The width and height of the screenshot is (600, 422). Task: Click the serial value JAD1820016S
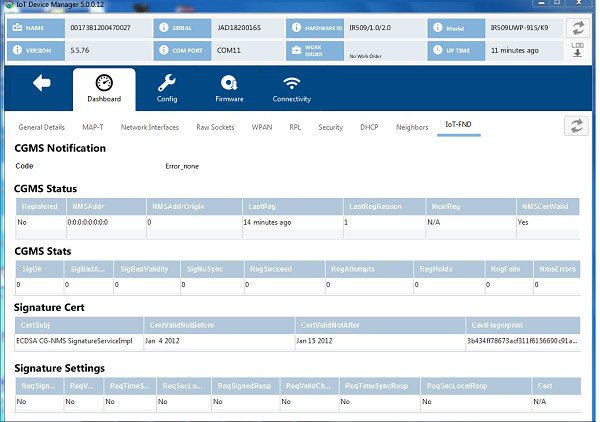click(239, 28)
